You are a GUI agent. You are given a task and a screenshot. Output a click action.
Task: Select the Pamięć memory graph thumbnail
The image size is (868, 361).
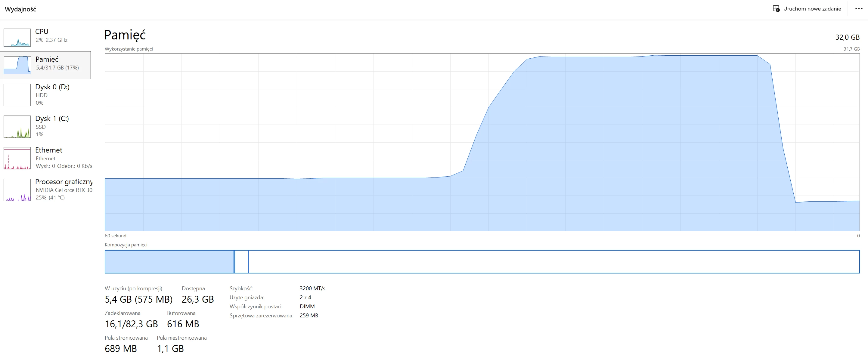pos(17,65)
